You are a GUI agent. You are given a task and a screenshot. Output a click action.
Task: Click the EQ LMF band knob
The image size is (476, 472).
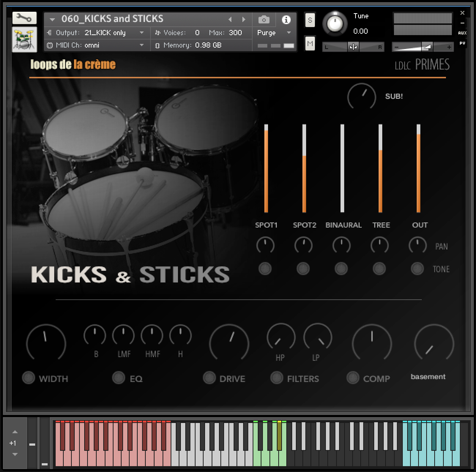(x=123, y=335)
